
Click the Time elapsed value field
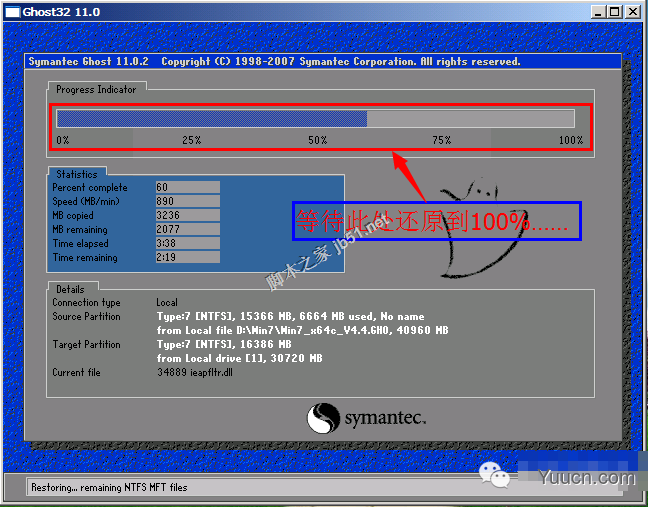click(x=187, y=244)
